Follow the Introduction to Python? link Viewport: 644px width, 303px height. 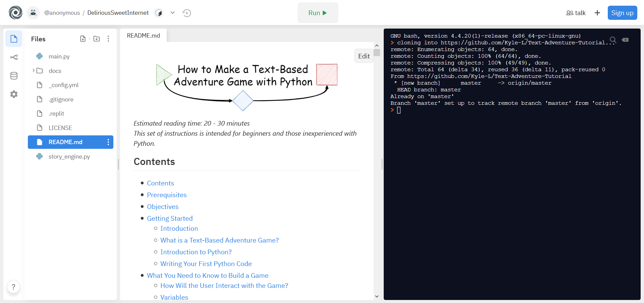[x=196, y=252]
